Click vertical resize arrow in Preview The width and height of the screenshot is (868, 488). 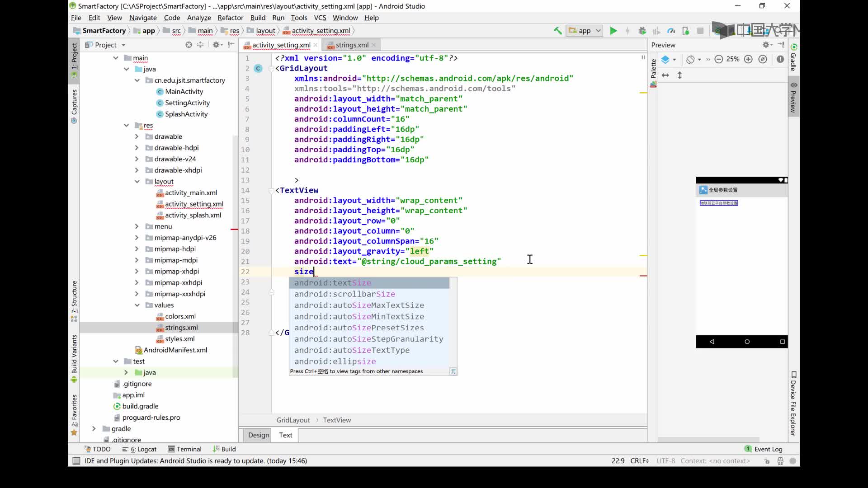click(x=679, y=75)
